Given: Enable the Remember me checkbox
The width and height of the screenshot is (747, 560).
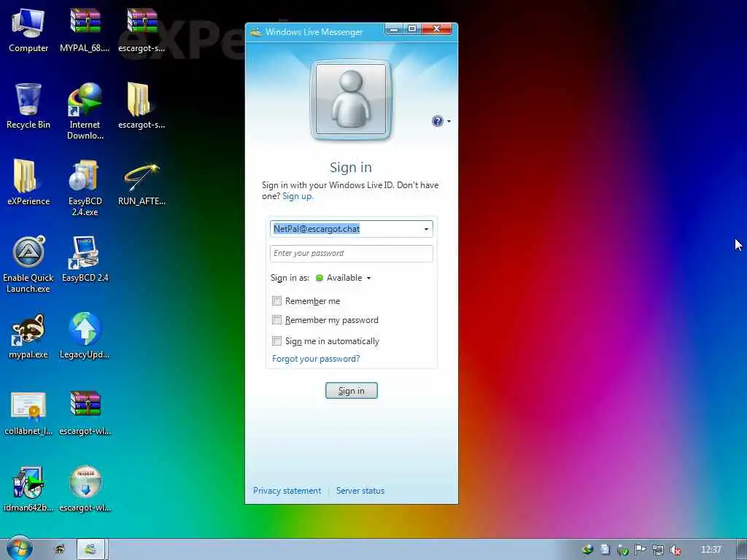Looking at the screenshot, I should pos(276,301).
